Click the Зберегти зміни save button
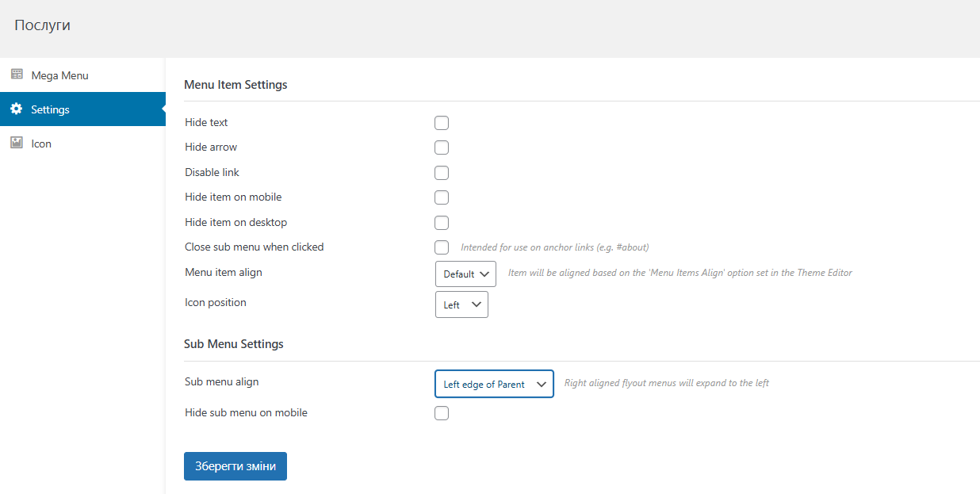 tap(235, 466)
